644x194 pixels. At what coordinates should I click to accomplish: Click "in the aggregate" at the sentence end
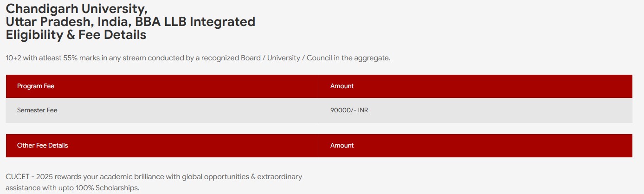[364, 58]
